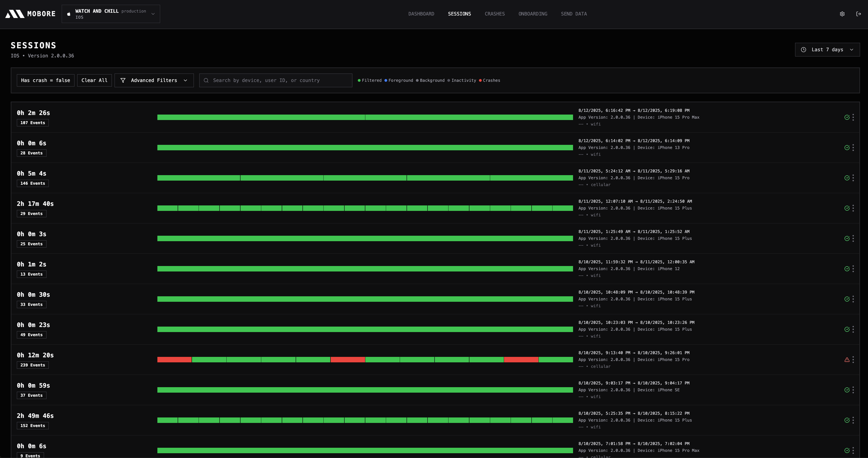Click the magnifier icon in the search box
This screenshot has height=458, width=868.
tap(206, 80)
